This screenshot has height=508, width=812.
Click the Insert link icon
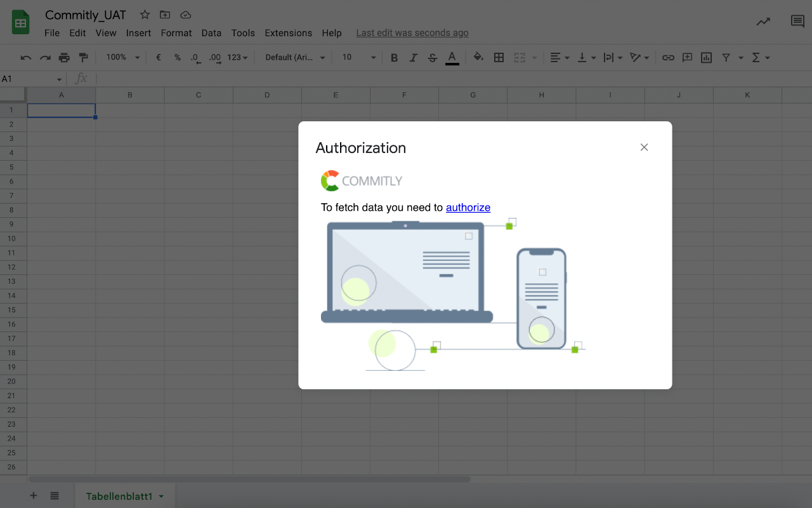[x=668, y=58]
